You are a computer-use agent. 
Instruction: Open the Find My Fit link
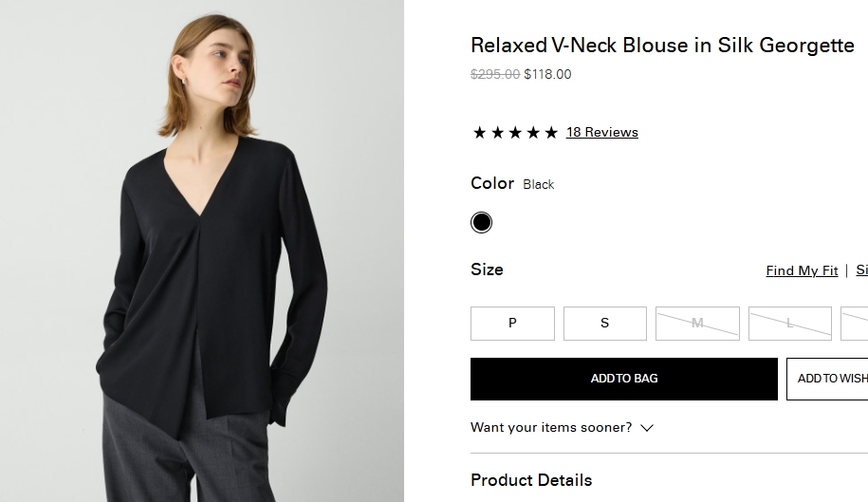(x=802, y=271)
